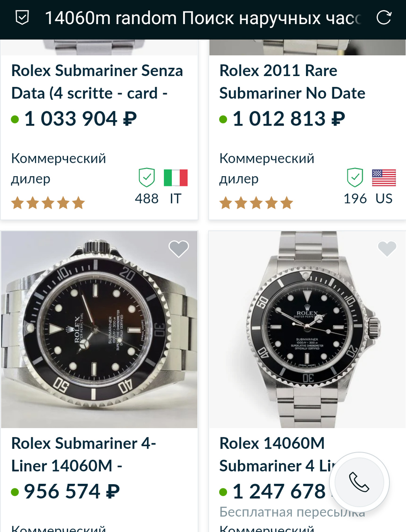Click the Italy flag icon

click(x=176, y=178)
